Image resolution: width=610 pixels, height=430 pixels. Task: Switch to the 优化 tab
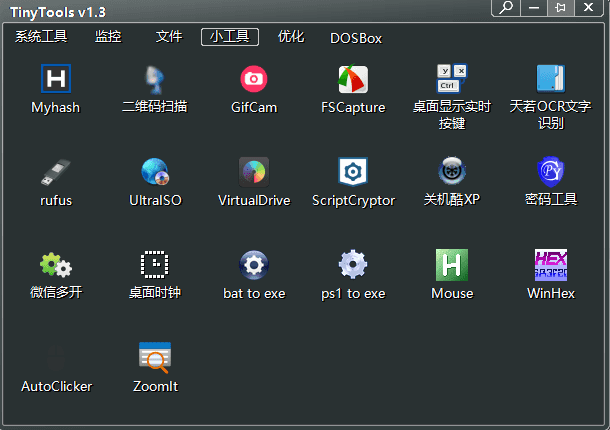point(291,37)
